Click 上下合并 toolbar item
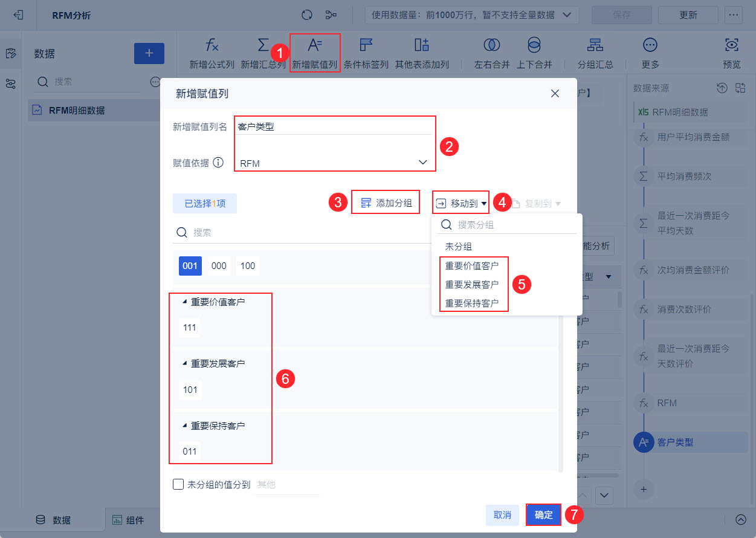 [x=534, y=53]
